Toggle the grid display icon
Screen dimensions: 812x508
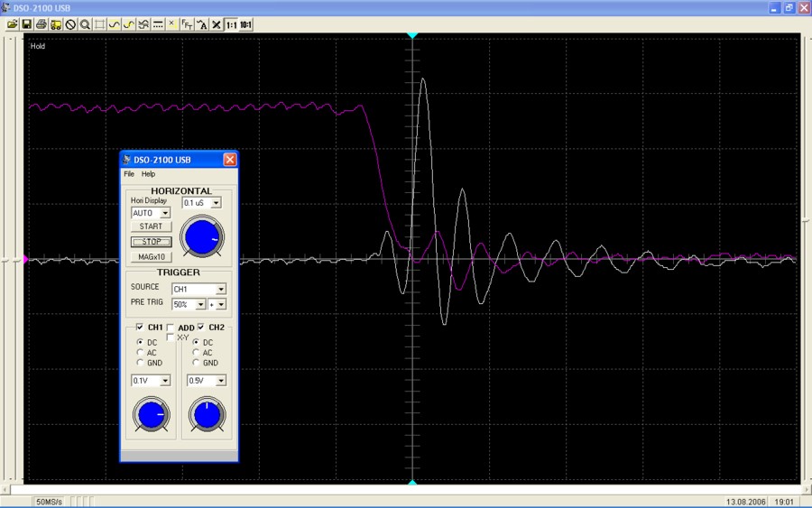coord(99,24)
